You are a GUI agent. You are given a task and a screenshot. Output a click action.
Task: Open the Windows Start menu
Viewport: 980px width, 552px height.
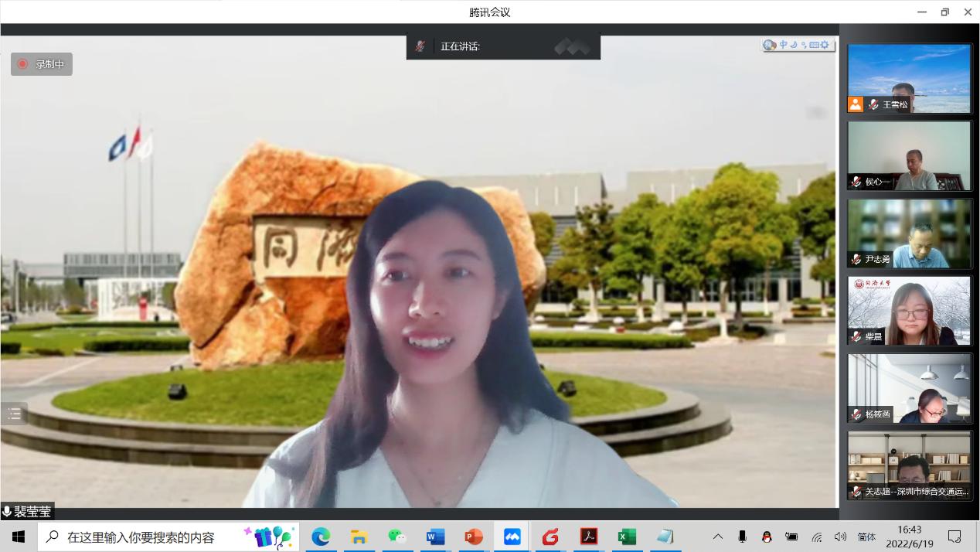(19, 537)
